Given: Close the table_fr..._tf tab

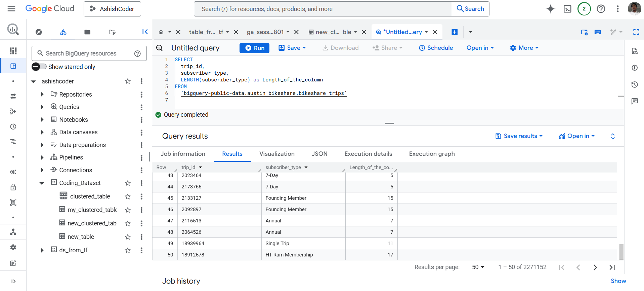Looking at the screenshot, I should [236, 32].
